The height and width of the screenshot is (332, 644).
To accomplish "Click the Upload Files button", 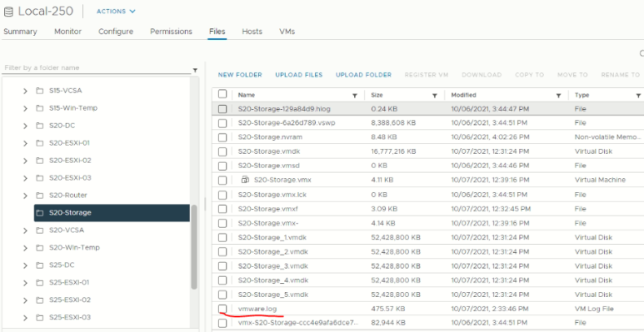I will coord(299,75).
